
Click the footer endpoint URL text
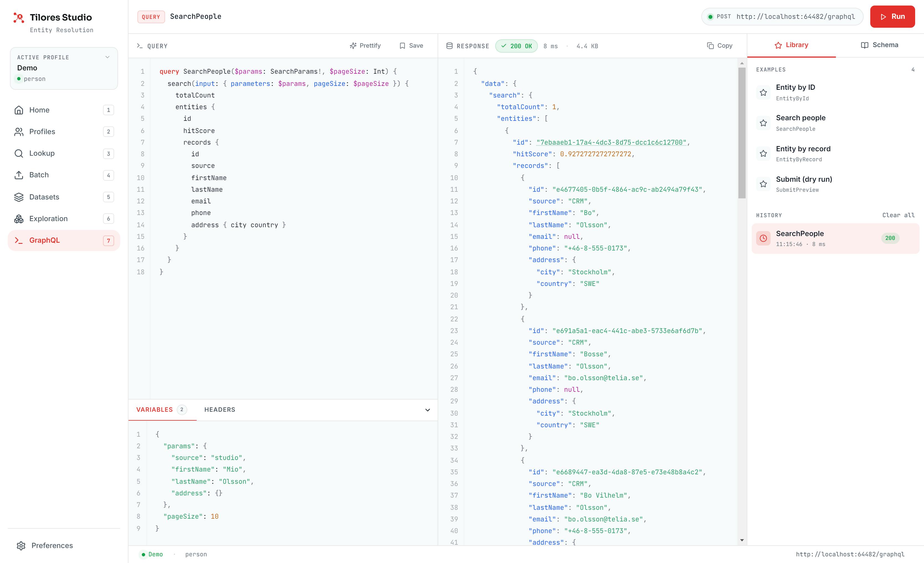[850, 554]
